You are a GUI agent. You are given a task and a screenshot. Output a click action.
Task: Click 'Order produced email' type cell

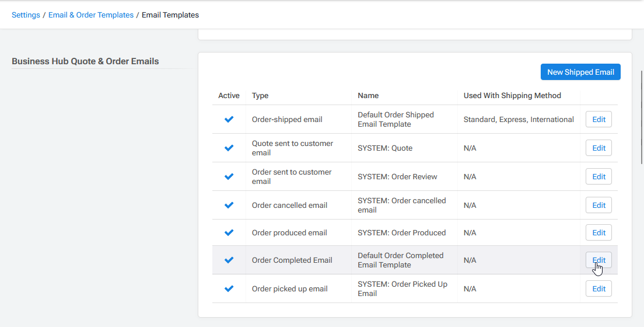pos(299,233)
